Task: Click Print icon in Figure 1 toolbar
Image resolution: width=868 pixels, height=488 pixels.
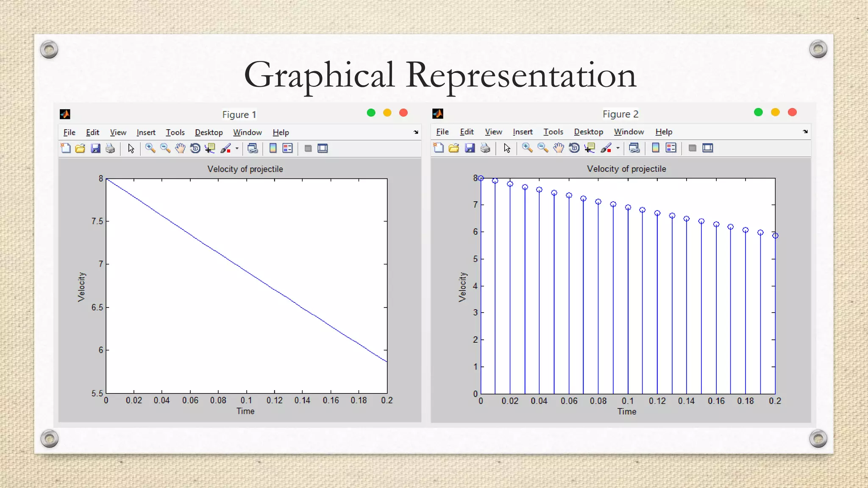Action: coord(110,148)
